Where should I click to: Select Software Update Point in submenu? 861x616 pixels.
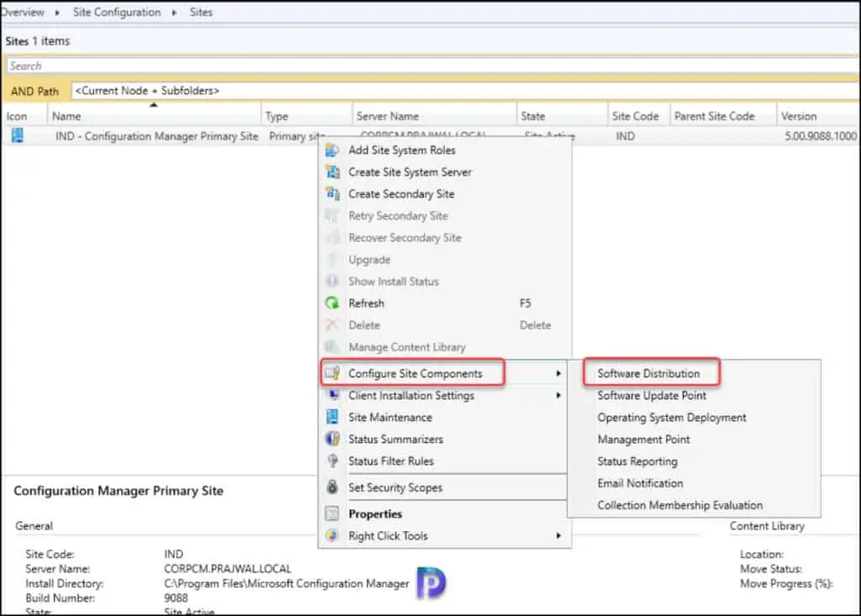click(652, 395)
